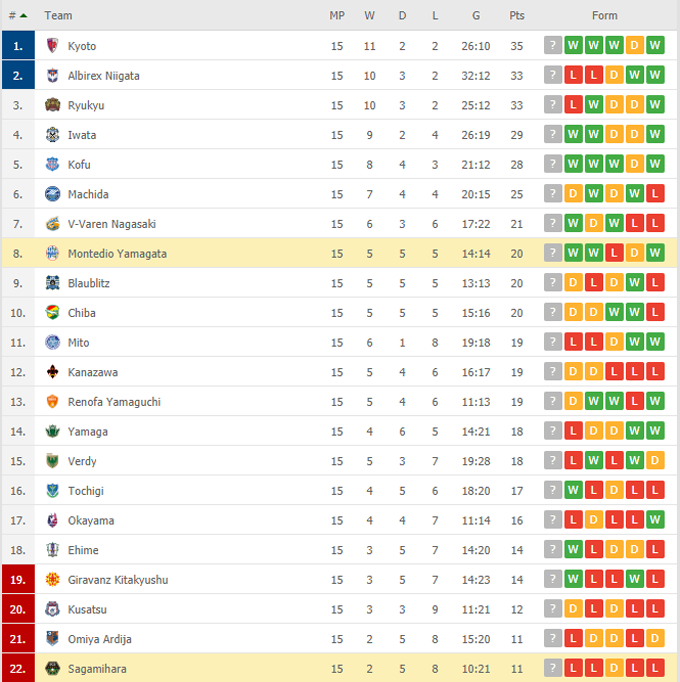The height and width of the screenshot is (682, 680).
Task: Click the Chiba team crest icon
Action: click(53, 313)
